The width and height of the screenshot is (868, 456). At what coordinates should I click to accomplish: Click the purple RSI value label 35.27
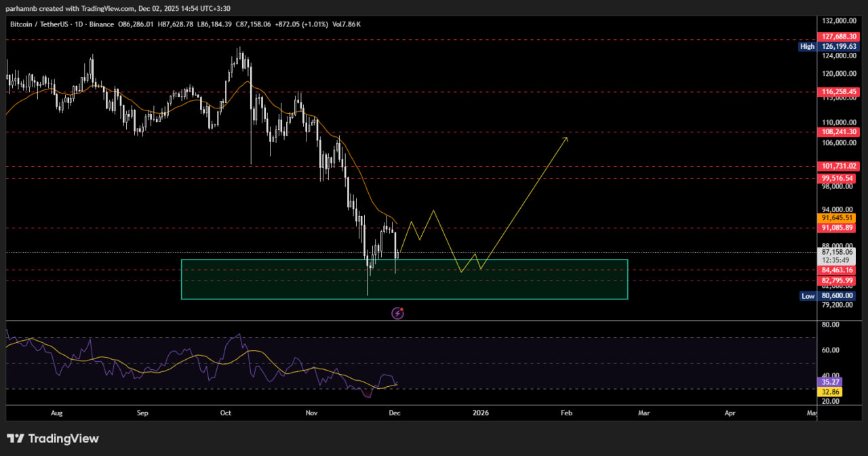point(831,382)
